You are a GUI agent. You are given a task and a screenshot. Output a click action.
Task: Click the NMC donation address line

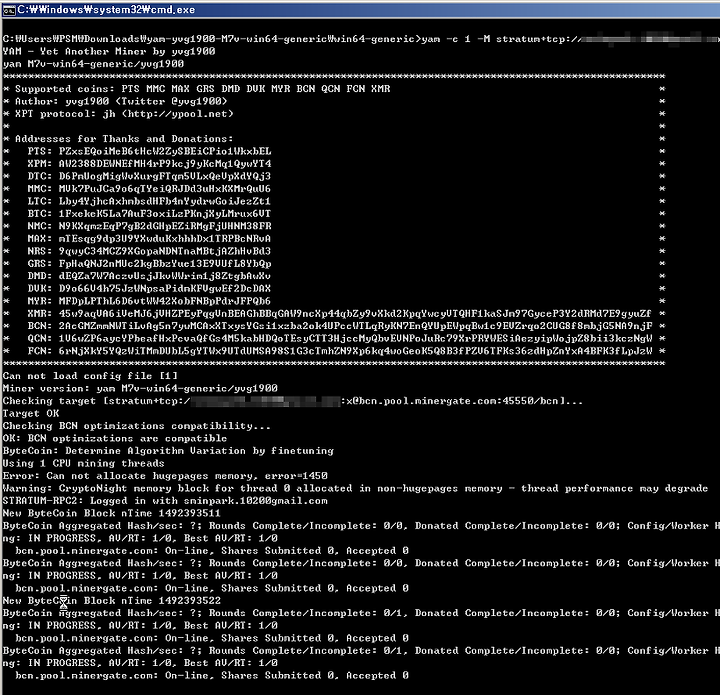pyautogui.click(x=149, y=226)
